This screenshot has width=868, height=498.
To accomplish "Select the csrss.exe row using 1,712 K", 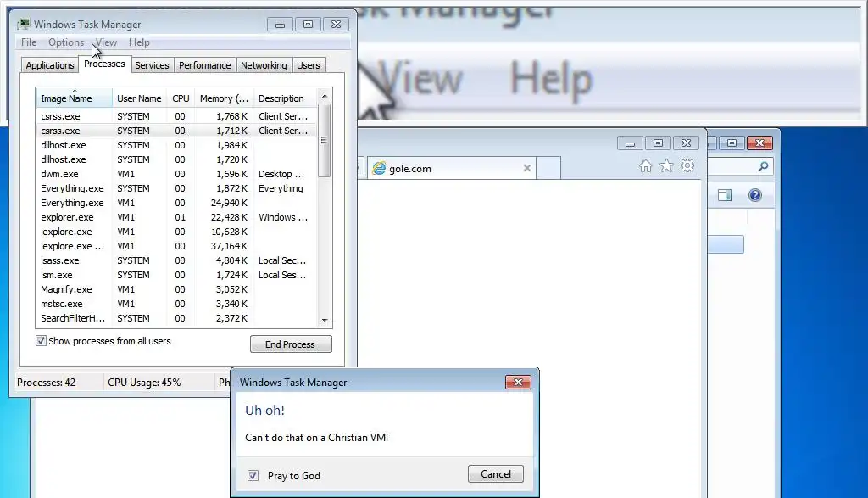I will [176, 131].
